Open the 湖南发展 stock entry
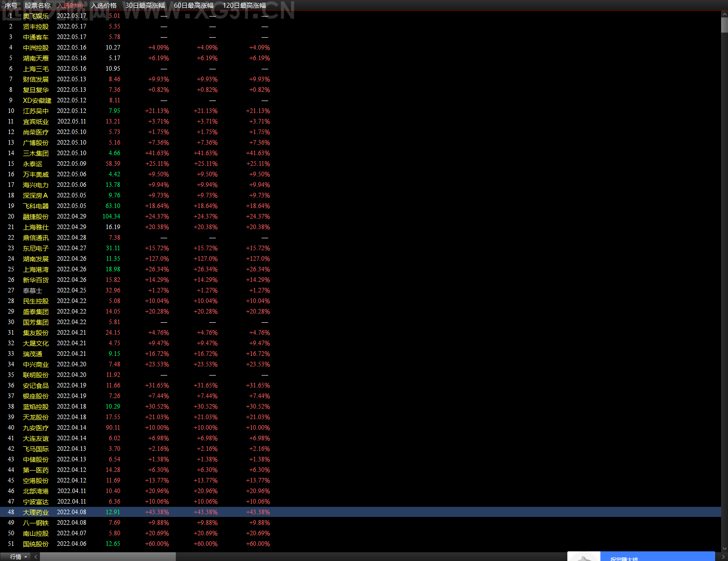The image size is (728, 561). [36, 259]
